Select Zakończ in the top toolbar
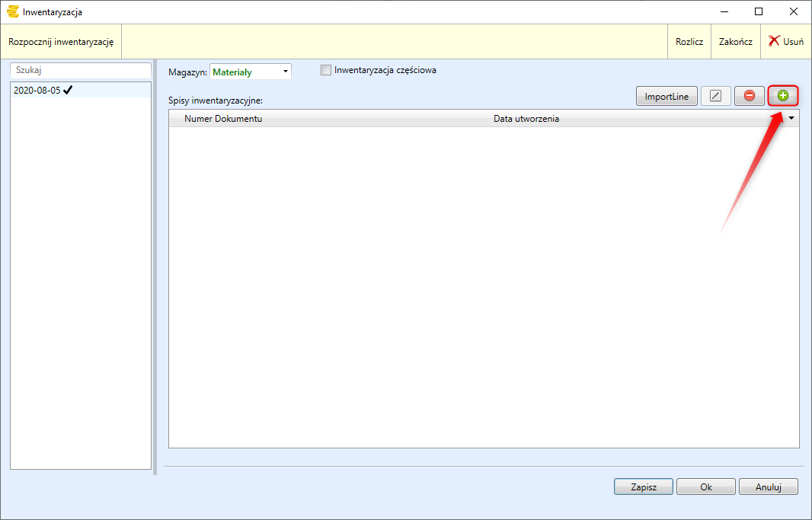Image resolution: width=812 pixels, height=520 pixels. [x=735, y=42]
